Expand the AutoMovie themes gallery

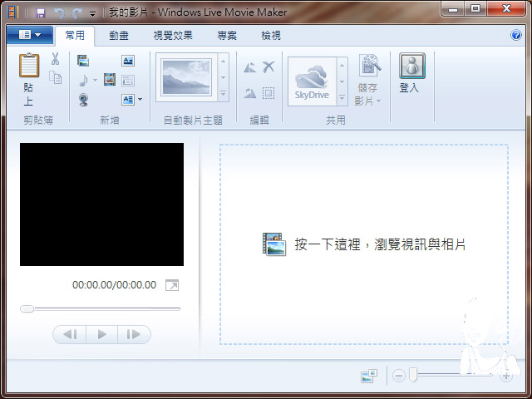tap(224, 93)
